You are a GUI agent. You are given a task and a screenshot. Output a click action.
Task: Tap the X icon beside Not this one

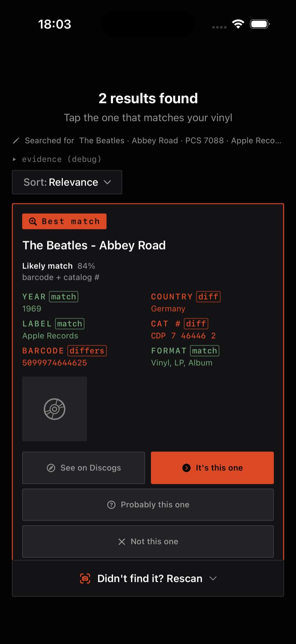click(122, 542)
